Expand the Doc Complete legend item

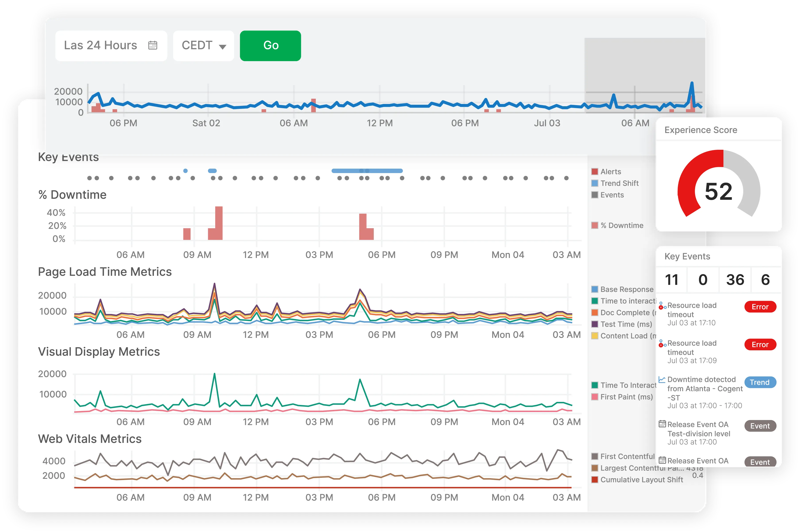(595, 312)
